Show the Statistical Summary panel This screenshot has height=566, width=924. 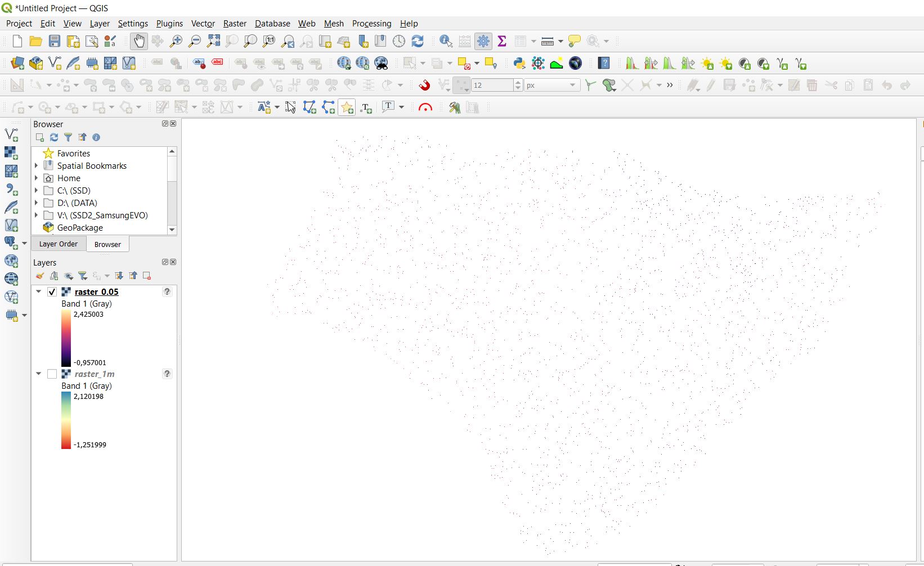click(502, 41)
